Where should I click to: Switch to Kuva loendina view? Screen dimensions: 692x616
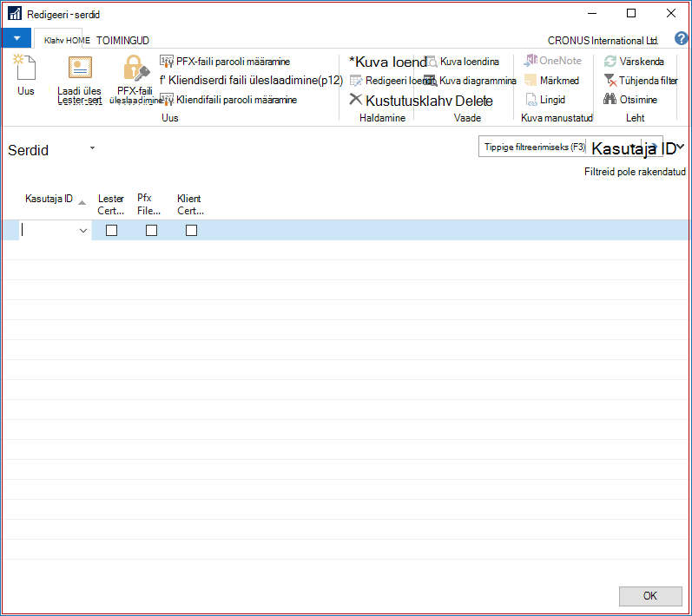462,62
